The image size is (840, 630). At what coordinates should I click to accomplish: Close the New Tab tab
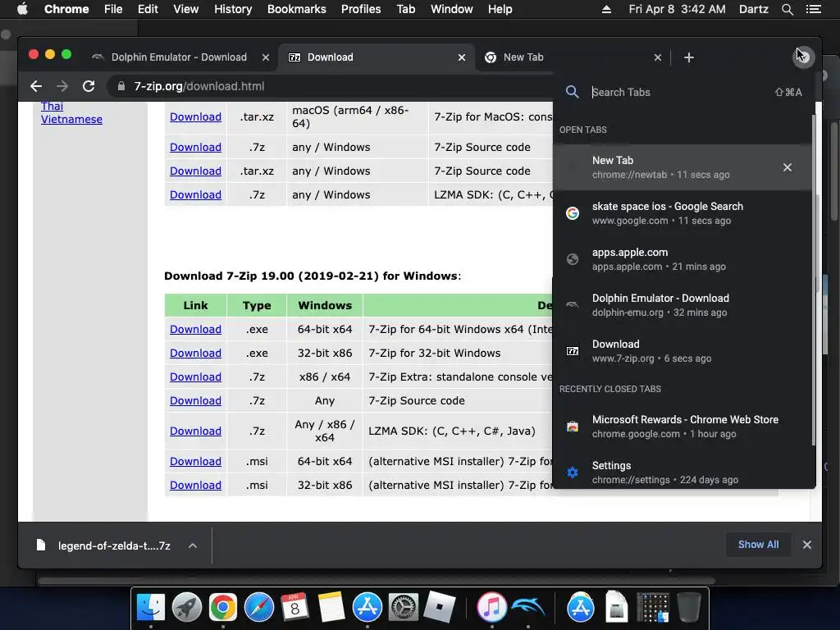click(x=658, y=57)
